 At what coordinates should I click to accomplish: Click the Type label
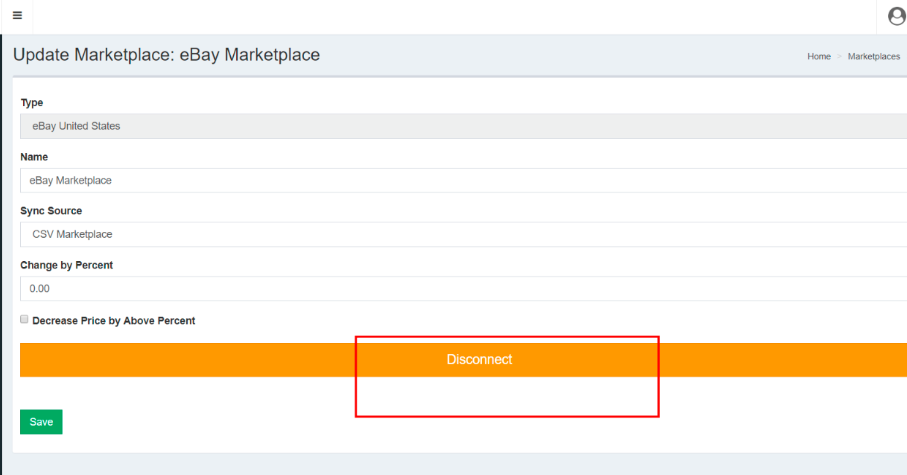pos(32,102)
